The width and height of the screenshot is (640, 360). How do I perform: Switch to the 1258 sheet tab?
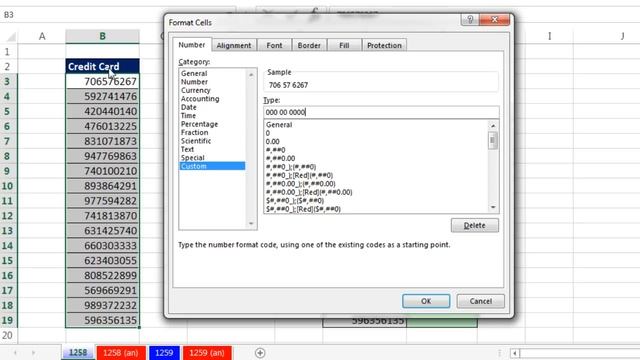(78, 353)
